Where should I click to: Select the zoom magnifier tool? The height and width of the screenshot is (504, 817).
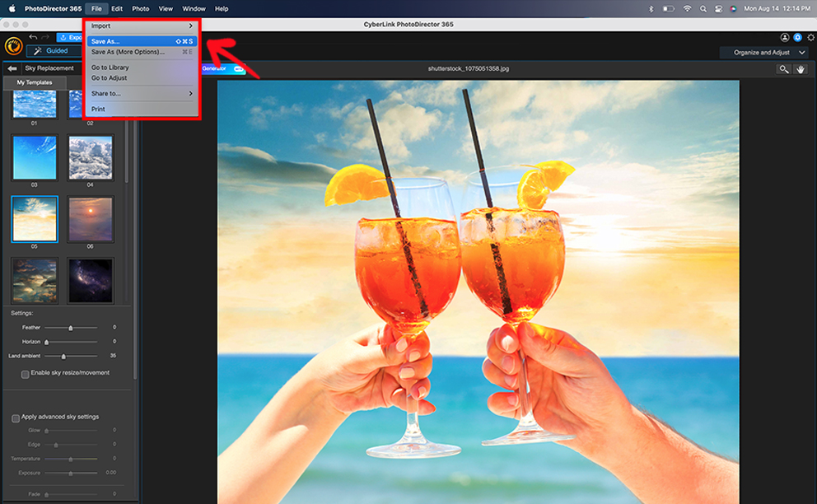783,69
